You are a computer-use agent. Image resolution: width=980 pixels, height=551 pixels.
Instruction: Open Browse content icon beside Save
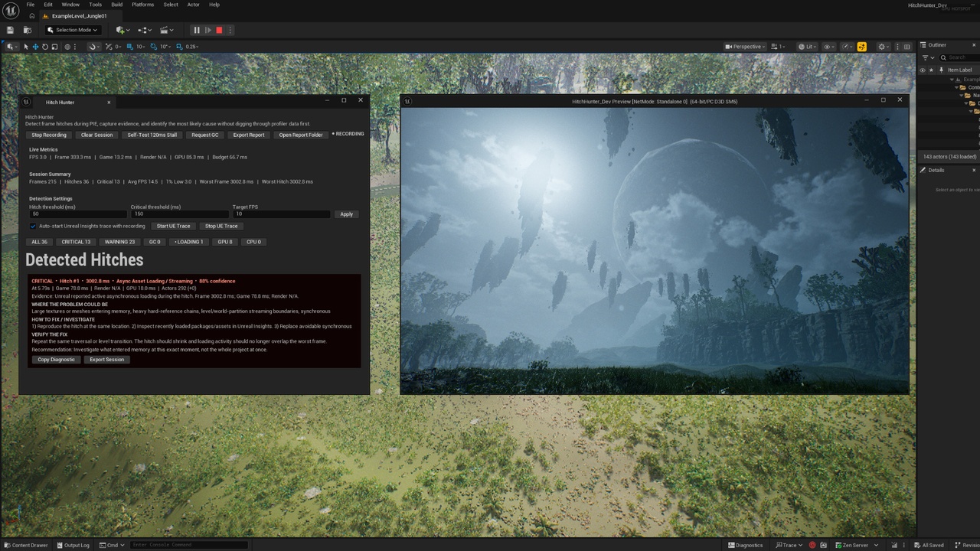[28, 30]
